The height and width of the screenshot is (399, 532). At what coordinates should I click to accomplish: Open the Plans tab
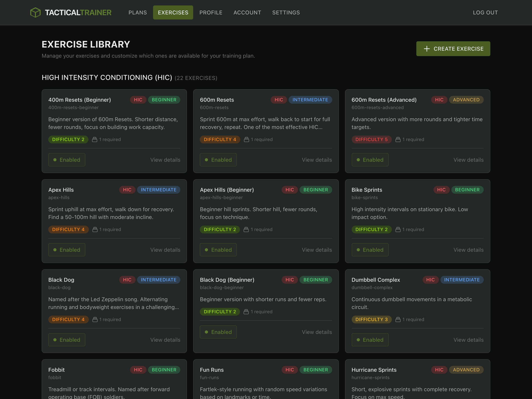[137, 12]
